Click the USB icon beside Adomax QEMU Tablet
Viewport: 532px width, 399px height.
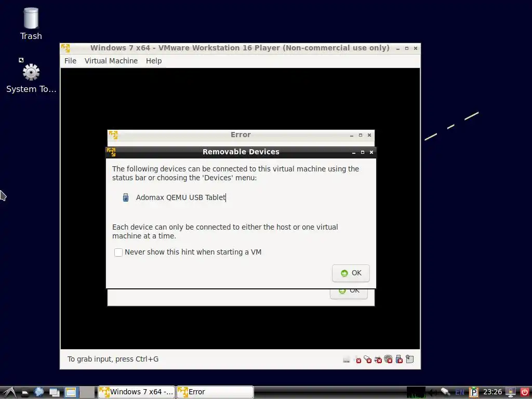126,197
